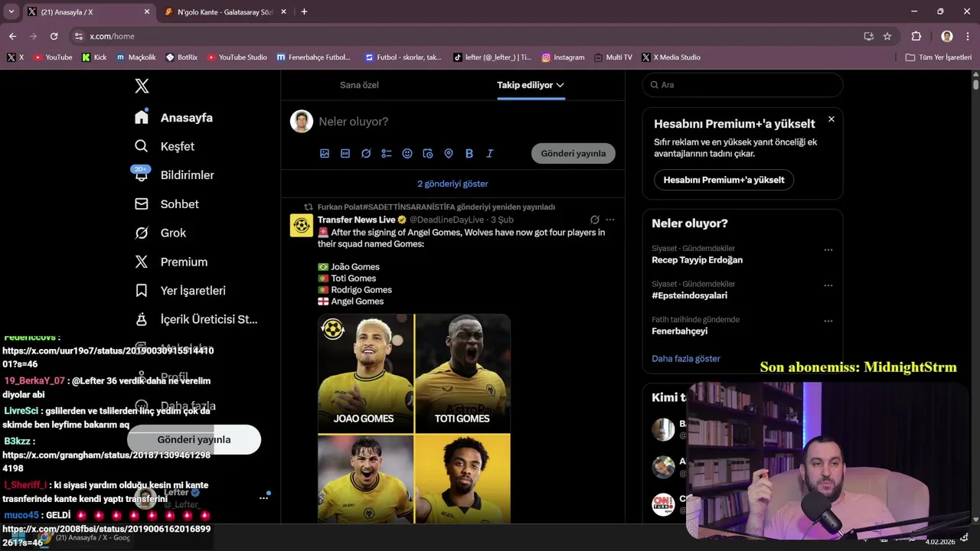Open Recep Tayyip Erdoğan trend
Viewport: 980px width, 551px height.
tap(697, 260)
